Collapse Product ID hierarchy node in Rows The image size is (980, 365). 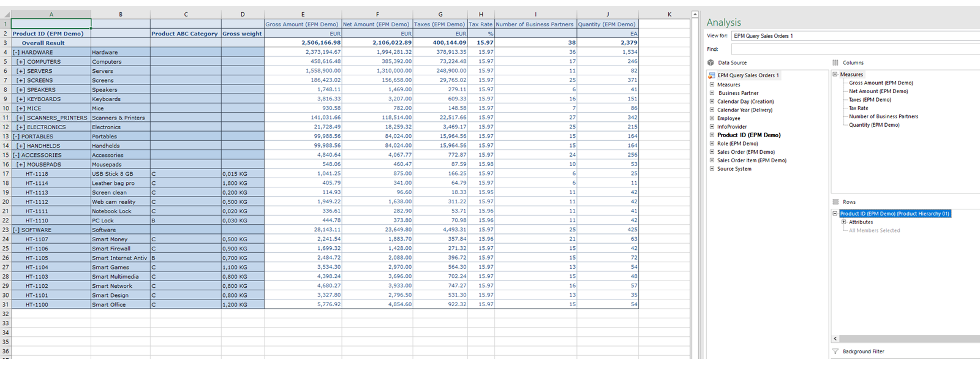click(835, 214)
